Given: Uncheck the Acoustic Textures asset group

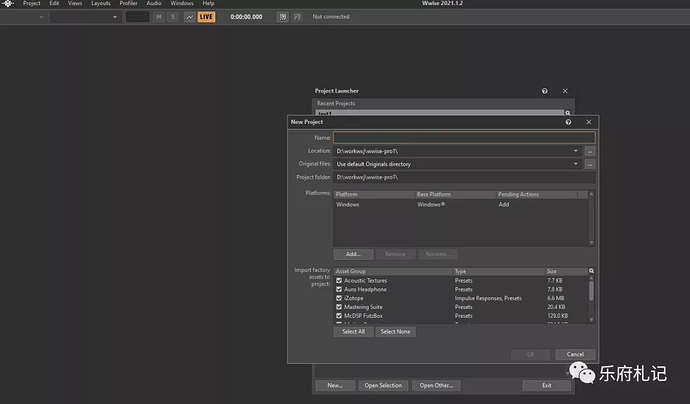Looking at the screenshot, I should pyautogui.click(x=339, y=281).
